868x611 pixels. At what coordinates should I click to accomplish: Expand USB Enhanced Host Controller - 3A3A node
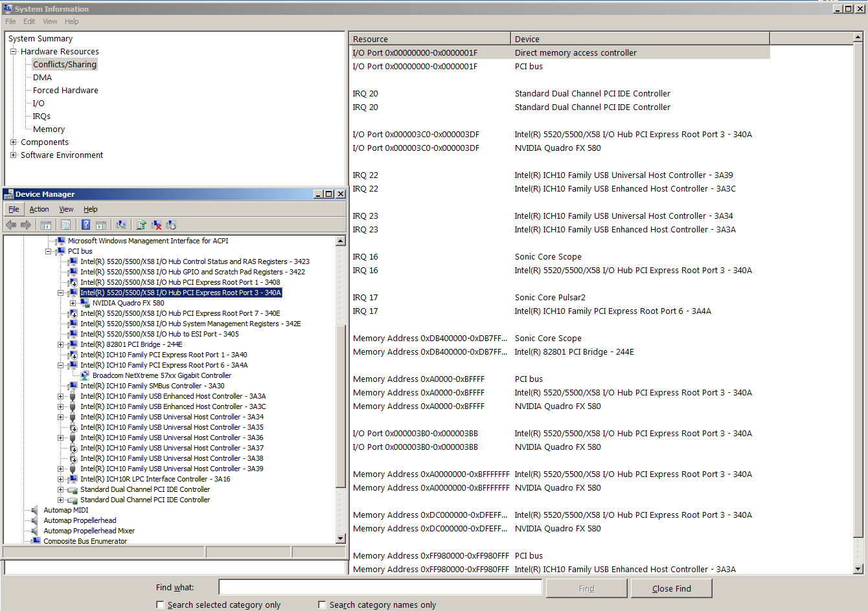[60, 396]
